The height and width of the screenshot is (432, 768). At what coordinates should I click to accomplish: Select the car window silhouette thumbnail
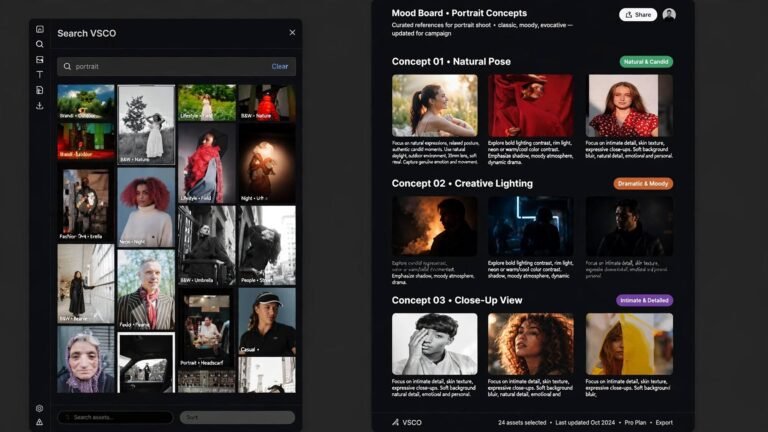coord(146,363)
